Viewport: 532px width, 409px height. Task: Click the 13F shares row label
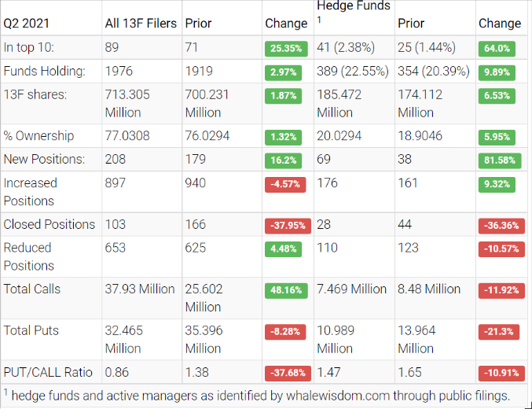[35, 94]
